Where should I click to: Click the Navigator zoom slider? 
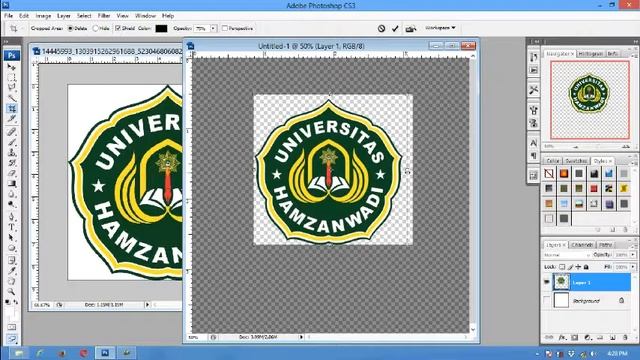(x=598, y=146)
